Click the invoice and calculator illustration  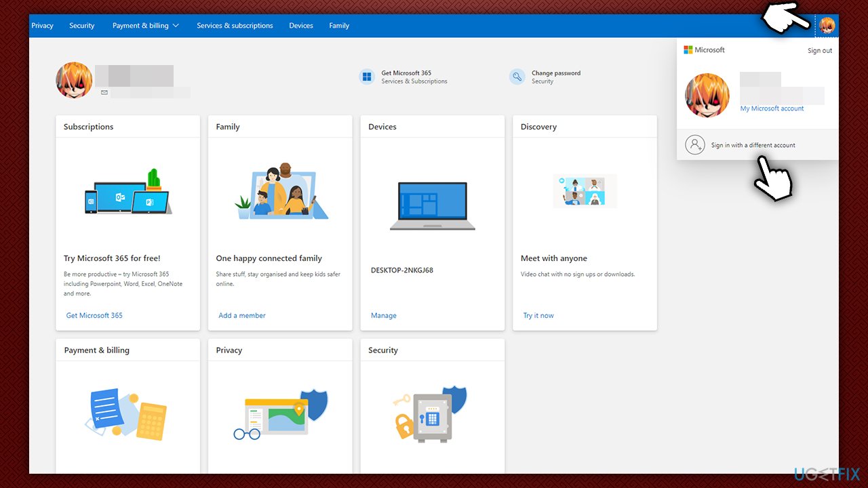pyautogui.click(x=126, y=413)
